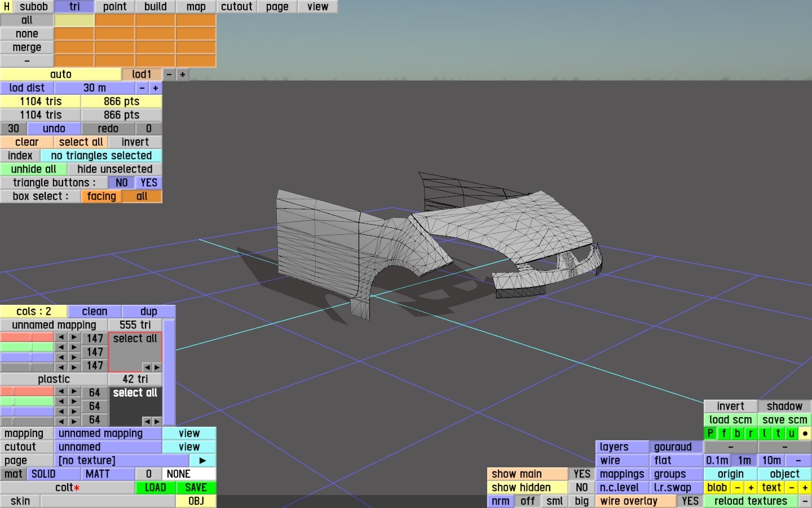Screen dimensions: 812x508
Task: Open the cutout tab in top bar
Action: click(x=237, y=7)
